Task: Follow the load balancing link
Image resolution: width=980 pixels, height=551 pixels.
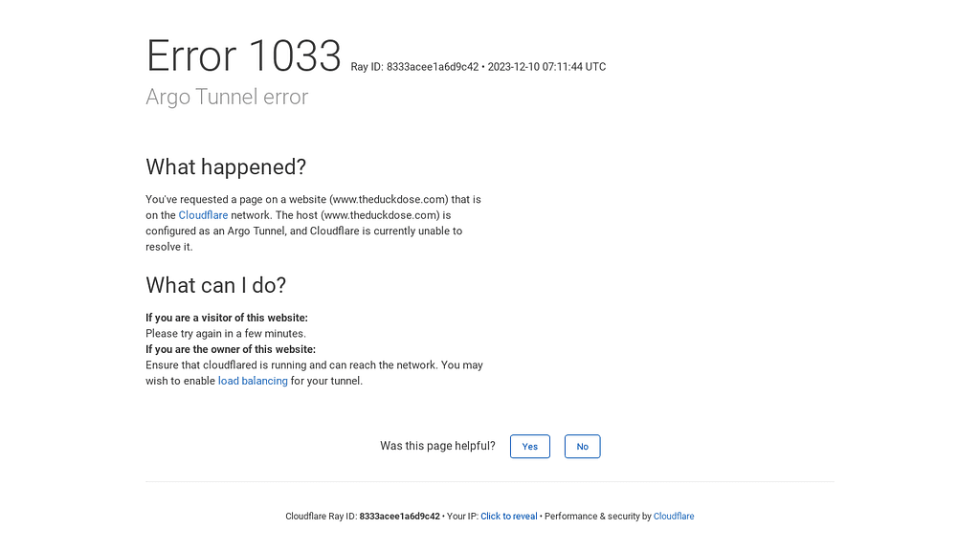Action: (253, 381)
